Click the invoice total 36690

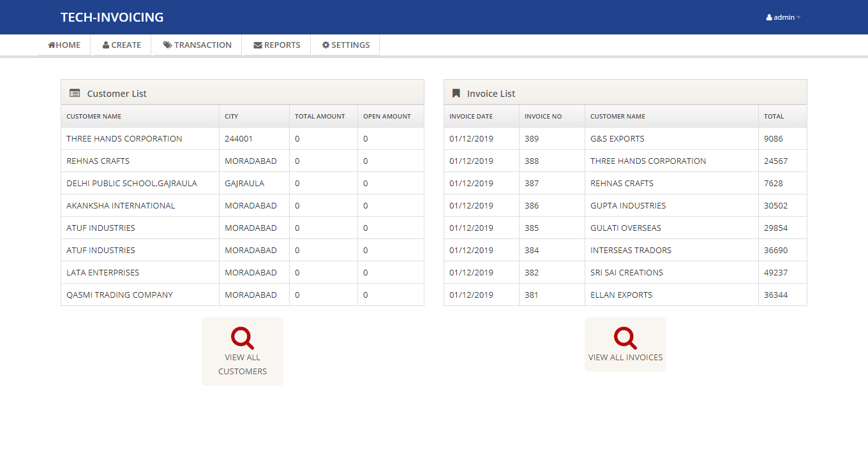coord(776,250)
